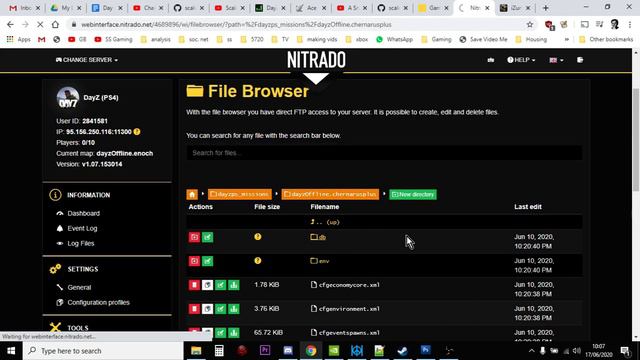This screenshot has width=640, height=360.
Task: Open cfgeconomycore.xml with white edit icon
Action: (x=207, y=285)
